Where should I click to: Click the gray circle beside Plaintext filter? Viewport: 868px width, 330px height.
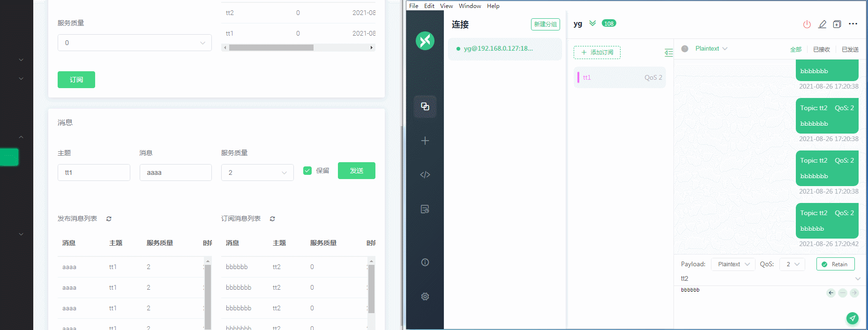[685, 49]
